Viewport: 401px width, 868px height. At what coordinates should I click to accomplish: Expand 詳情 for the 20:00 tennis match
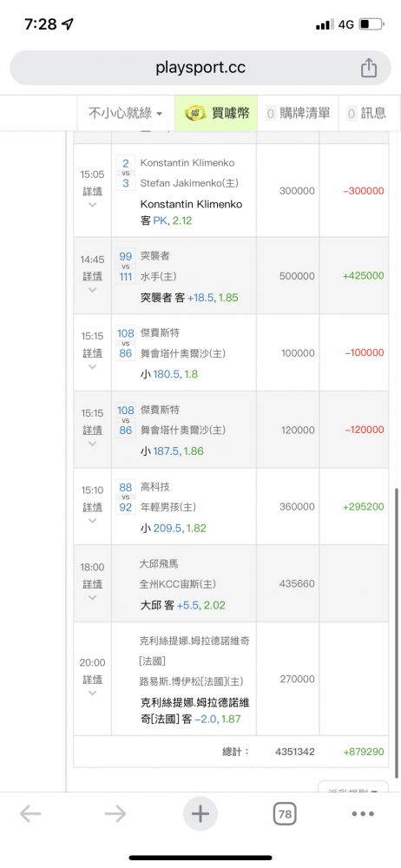click(x=93, y=680)
